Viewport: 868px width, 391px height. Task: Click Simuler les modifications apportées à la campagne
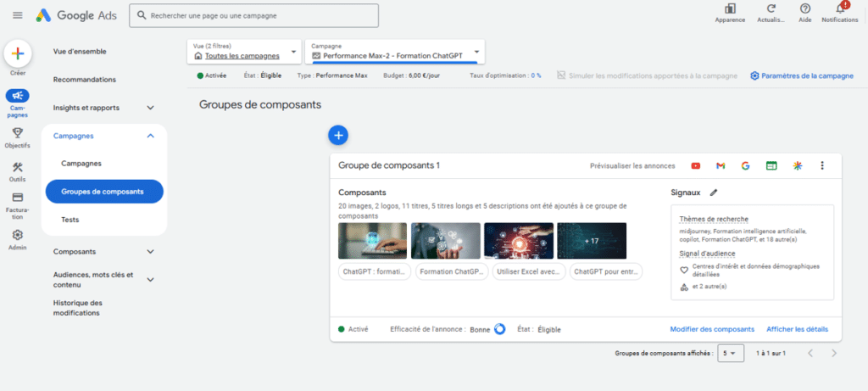[x=647, y=75]
